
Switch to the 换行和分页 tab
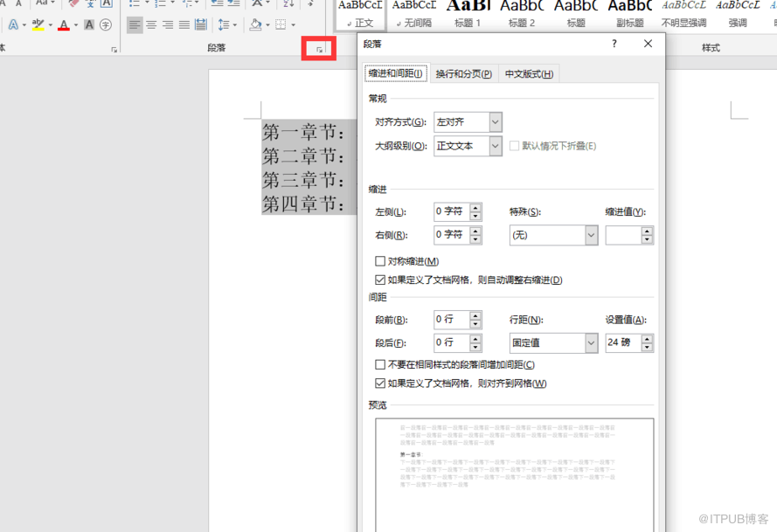463,74
